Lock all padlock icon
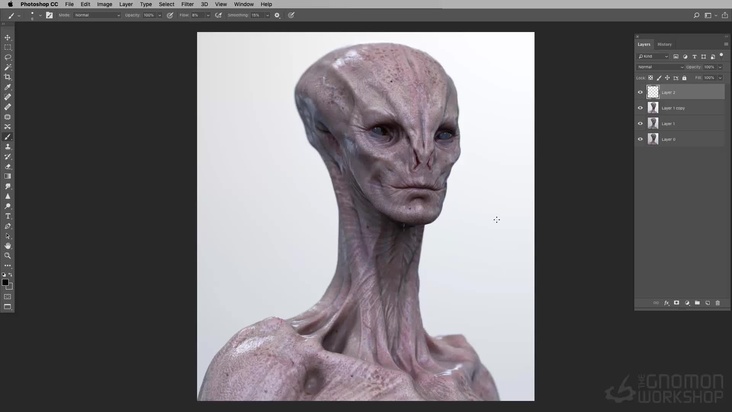 point(684,78)
